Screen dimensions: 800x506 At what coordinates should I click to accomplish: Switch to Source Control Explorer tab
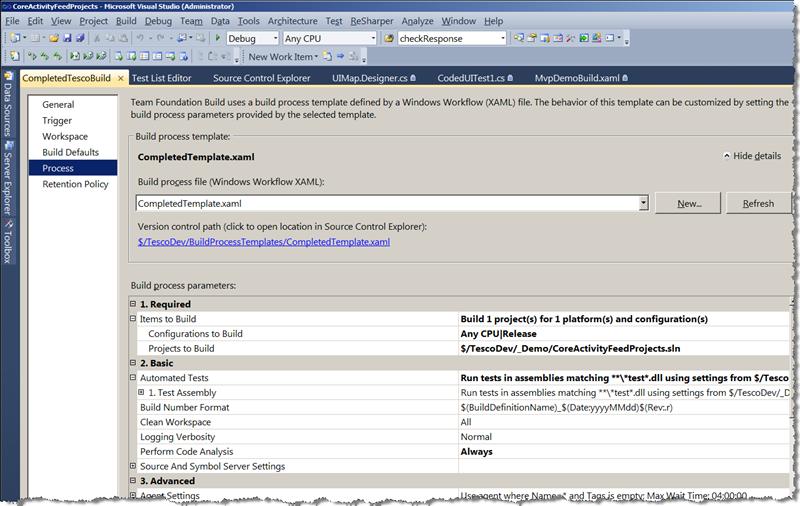[x=261, y=78]
